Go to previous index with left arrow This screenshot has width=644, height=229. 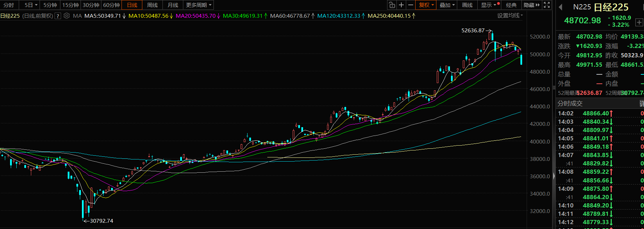point(560,7)
